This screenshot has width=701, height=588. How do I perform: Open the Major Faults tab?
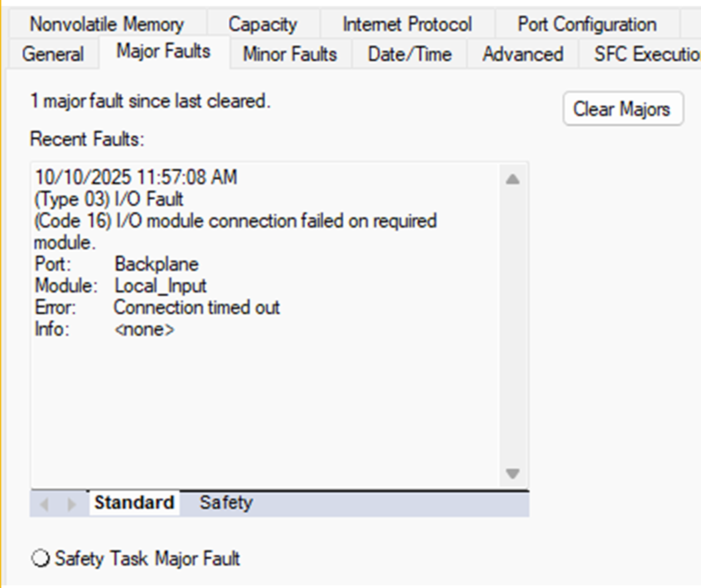[x=162, y=51]
